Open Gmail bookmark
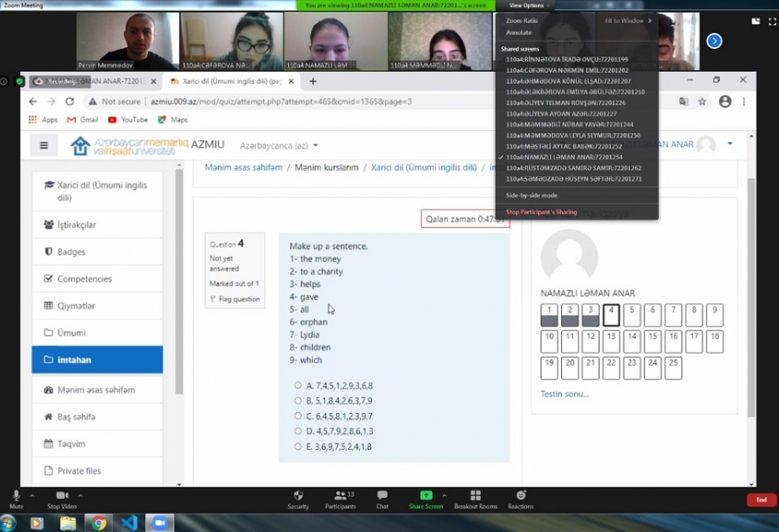779x532 pixels. 83,120
